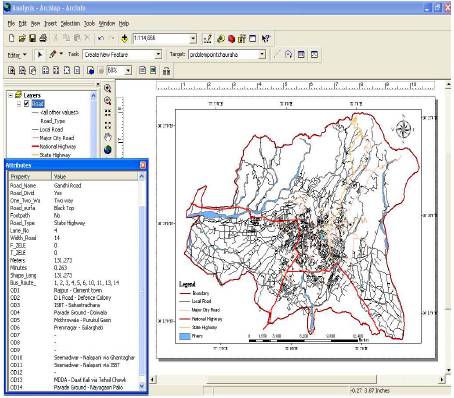Screen dimensions: 454x398
Task: Click the National Highway red line symbol
Action: click(35, 146)
